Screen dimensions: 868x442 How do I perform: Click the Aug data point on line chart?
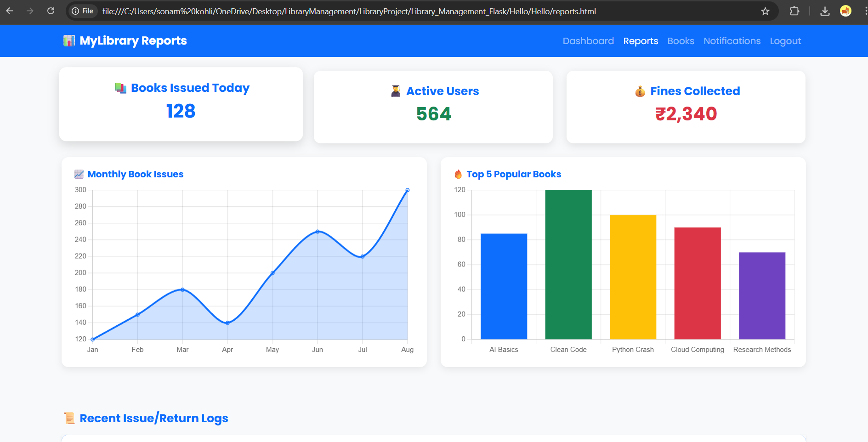tap(407, 190)
